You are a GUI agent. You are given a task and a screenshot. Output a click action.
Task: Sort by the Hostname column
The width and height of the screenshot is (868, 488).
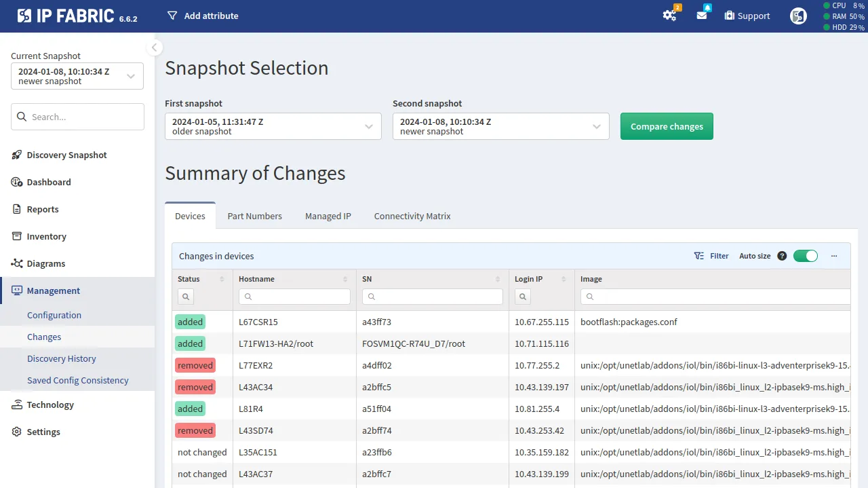tap(345, 279)
